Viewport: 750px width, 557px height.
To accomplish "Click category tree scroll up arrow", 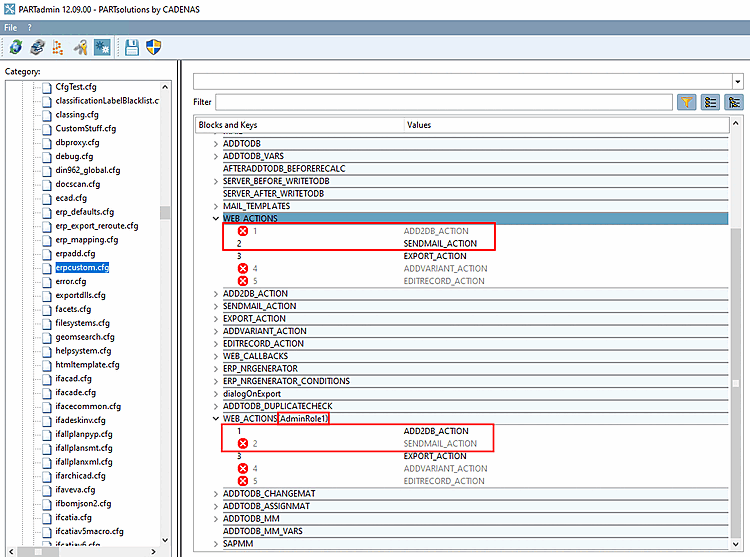I will pos(165,87).
